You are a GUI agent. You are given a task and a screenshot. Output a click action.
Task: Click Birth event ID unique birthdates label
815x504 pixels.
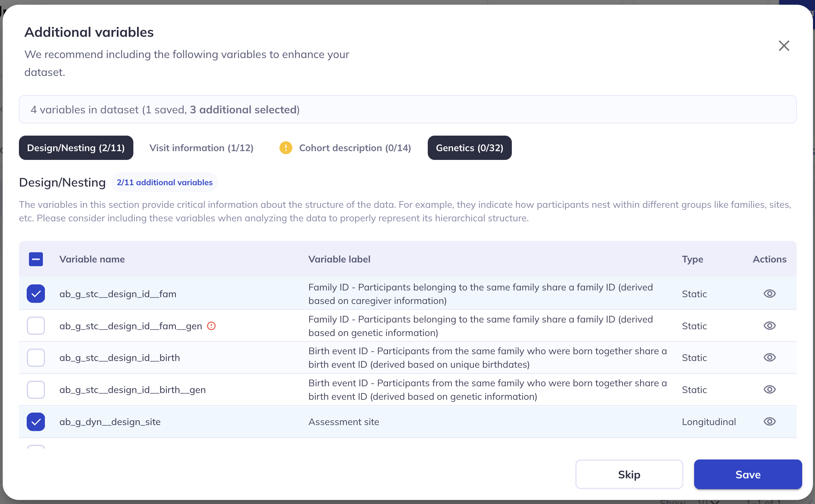488,358
